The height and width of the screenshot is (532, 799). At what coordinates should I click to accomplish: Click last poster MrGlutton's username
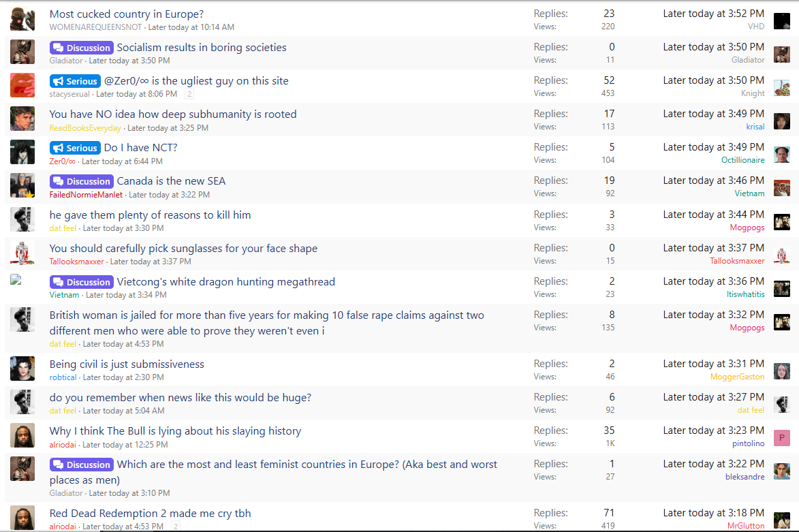point(745,526)
